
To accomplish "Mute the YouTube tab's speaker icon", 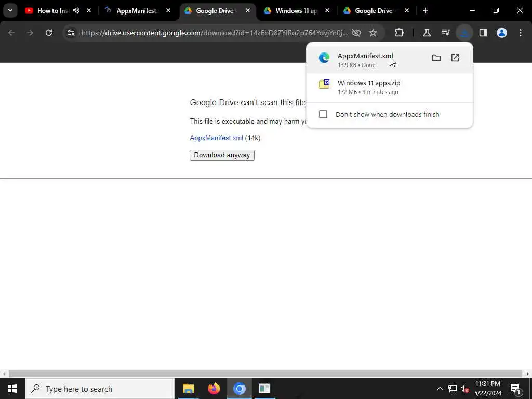I will [76, 10].
